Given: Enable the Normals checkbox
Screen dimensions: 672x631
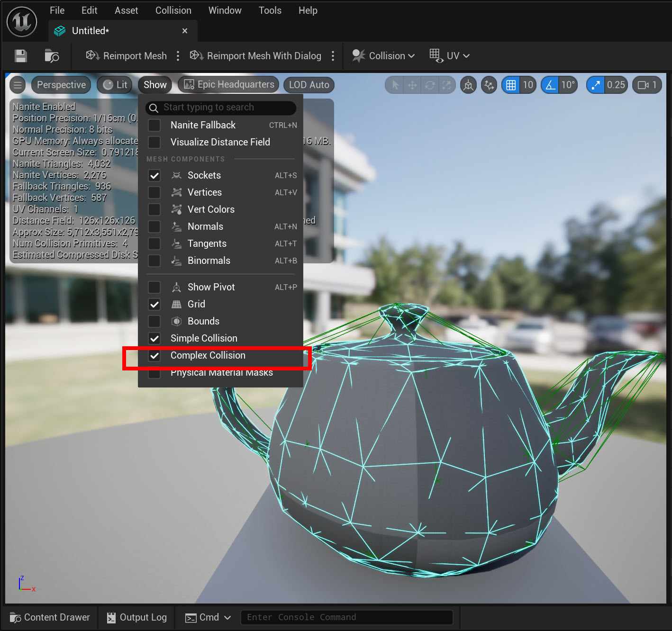Looking at the screenshot, I should pos(154,227).
